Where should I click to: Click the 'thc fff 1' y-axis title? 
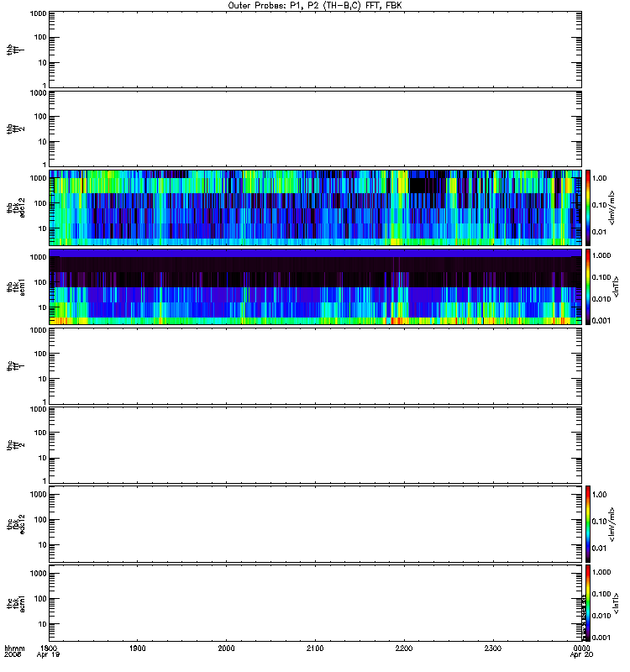tap(15, 366)
